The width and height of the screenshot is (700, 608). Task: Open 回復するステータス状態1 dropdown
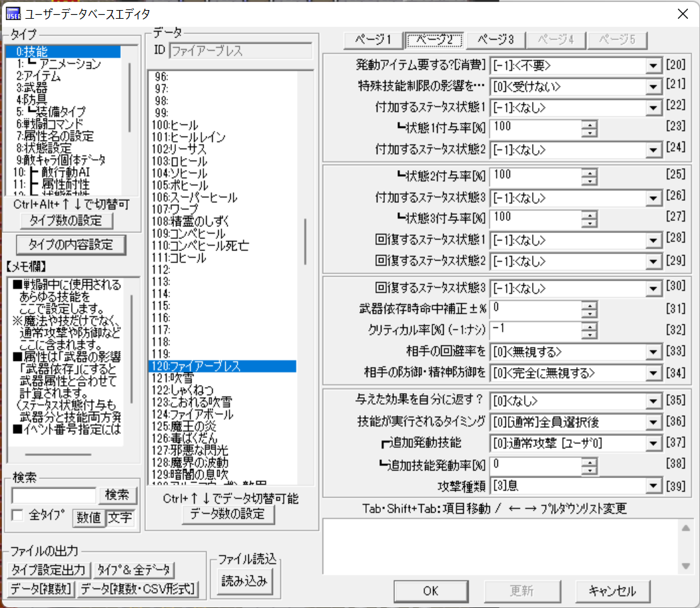[653, 240]
